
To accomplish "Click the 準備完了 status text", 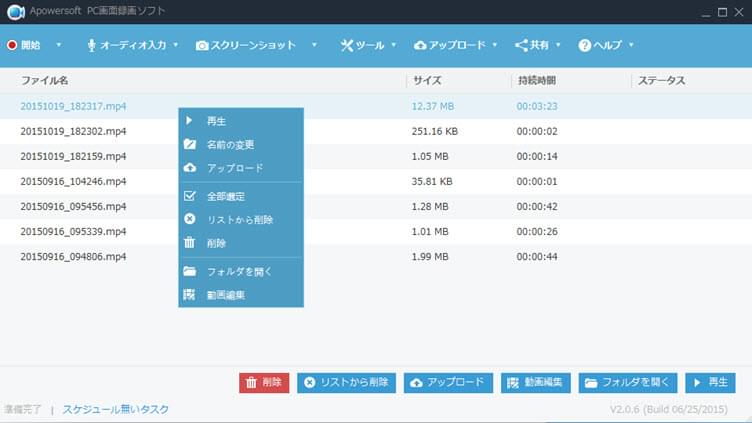I will (23, 410).
